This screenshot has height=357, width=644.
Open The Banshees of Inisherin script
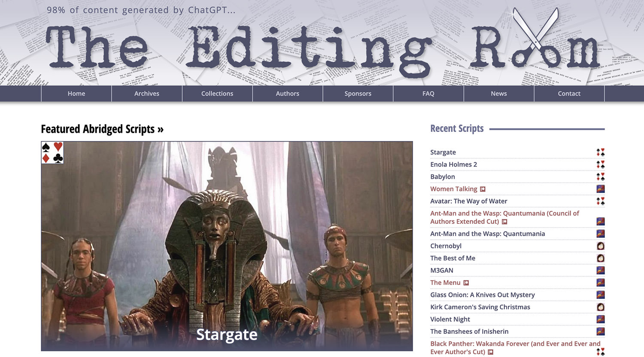[469, 332]
